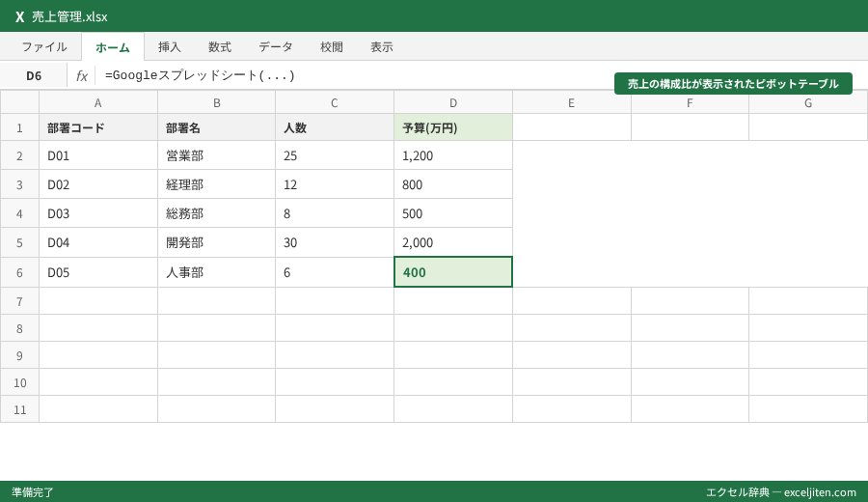Select row 2 header
This screenshot has width=868, height=502.
20,155
